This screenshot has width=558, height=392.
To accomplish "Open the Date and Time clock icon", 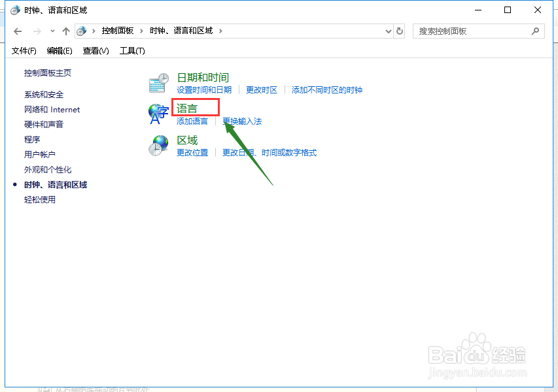I will point(158,82).
